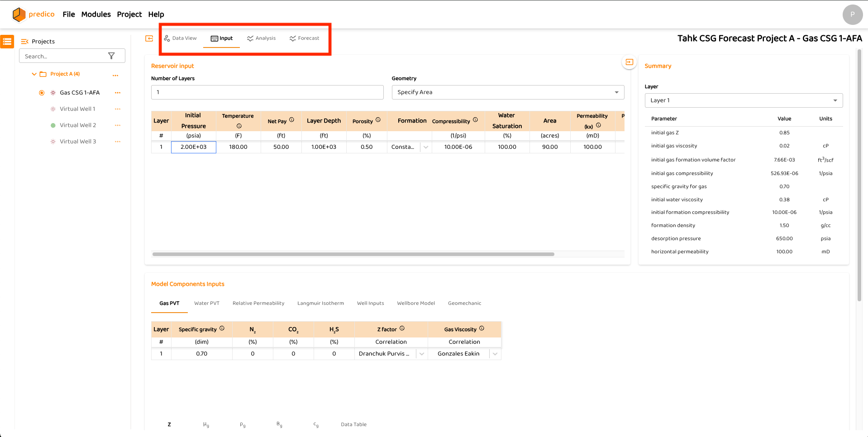Open the Geometry dropdown
868x437 pixels.
[x=507, y=92]
